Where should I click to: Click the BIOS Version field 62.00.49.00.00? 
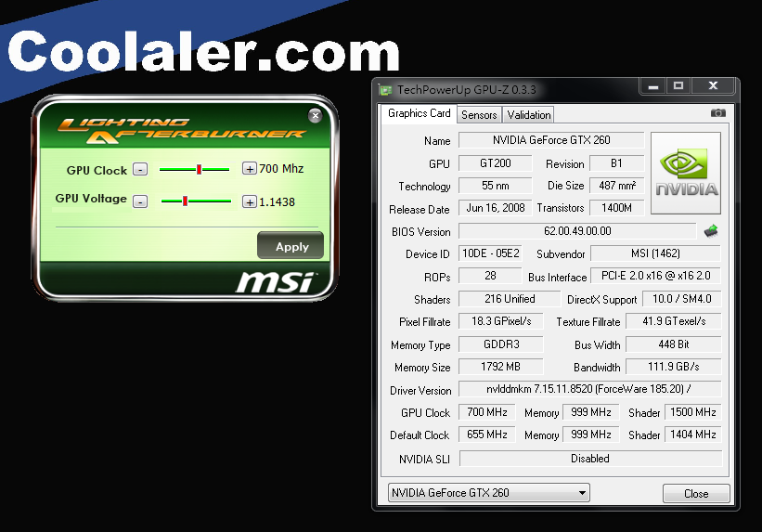coord(577,231)
